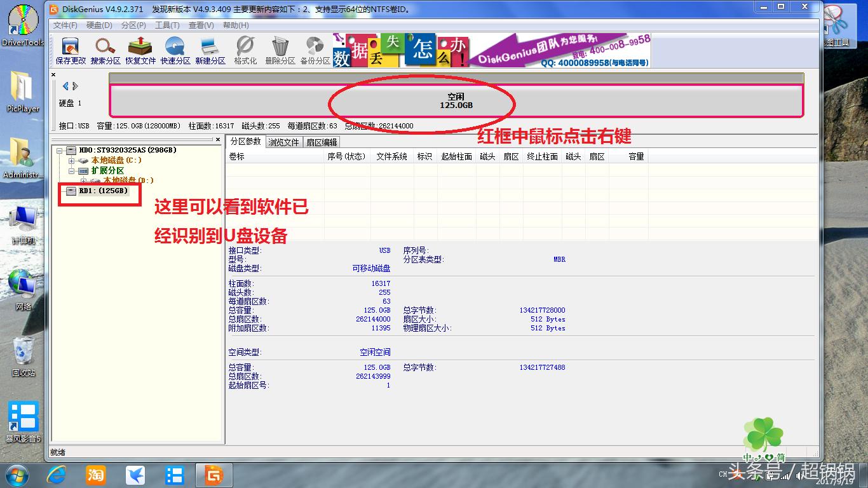Select the 搜索分区 (Search Partition) tool
The height and width of the screenshot is (488, 868).
coord(104,50)
